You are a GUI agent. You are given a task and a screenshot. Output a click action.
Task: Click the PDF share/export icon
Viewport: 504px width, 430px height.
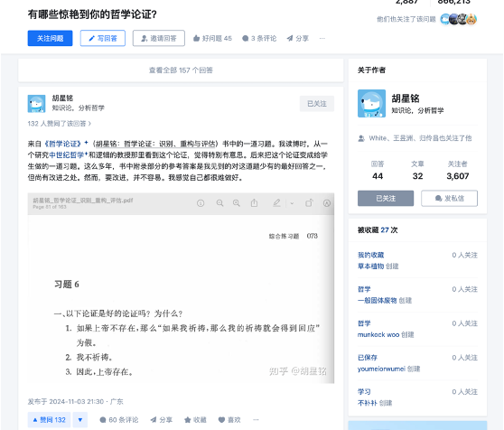coord(254,202)
